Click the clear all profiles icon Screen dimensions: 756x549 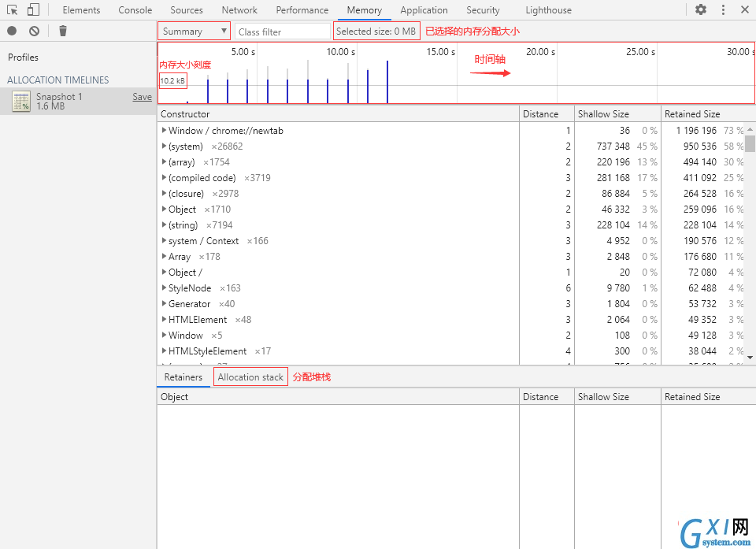pyautogui.click(x=34, y=31)
